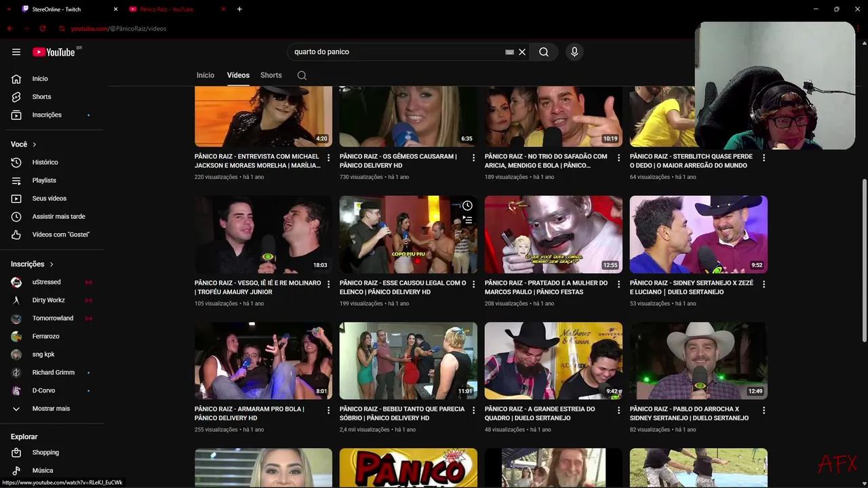Play the Os Gêmeos Causaram thumbnail

tap(408, 116)
